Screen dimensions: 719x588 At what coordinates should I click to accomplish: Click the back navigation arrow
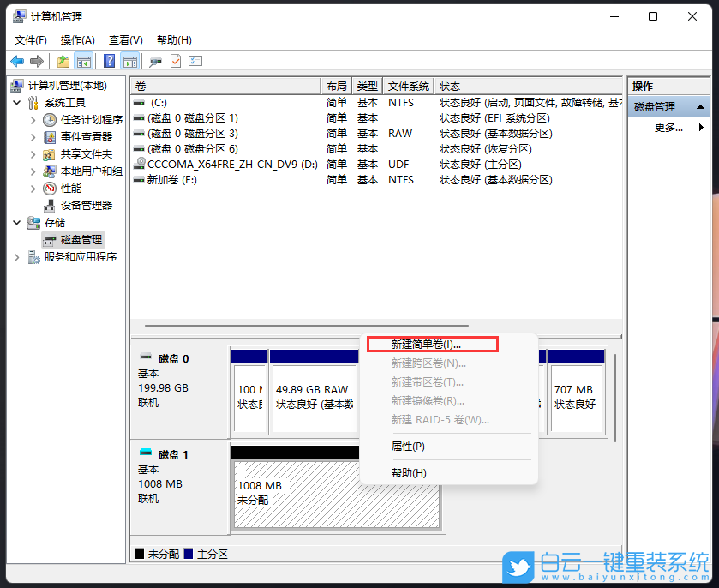pos(17,61)
